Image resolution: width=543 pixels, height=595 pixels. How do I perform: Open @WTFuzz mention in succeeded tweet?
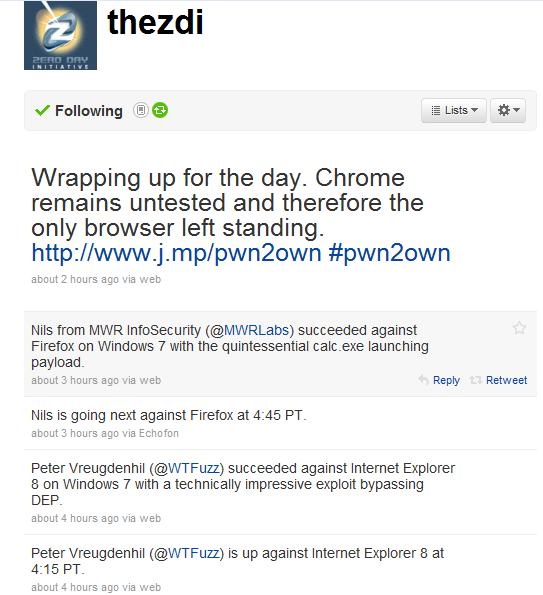pyautogui.click(x=187, y=469)
